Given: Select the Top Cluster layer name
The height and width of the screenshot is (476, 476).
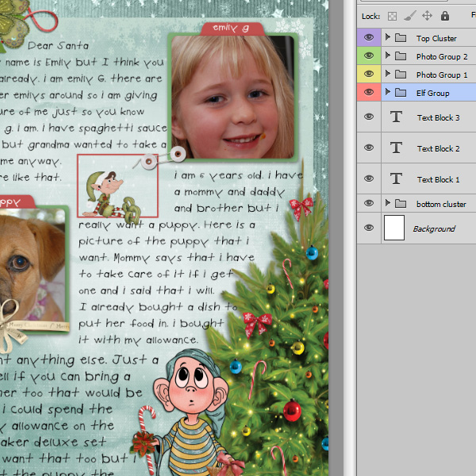Looking at the screenshot, I should 436,39.
